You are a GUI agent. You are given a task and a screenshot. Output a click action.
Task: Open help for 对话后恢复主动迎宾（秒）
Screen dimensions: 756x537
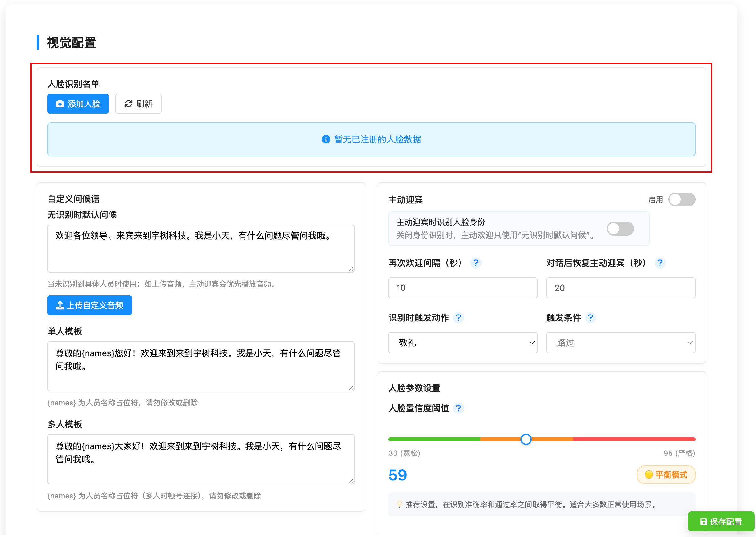pyautogui.click(x=660, y=263)
